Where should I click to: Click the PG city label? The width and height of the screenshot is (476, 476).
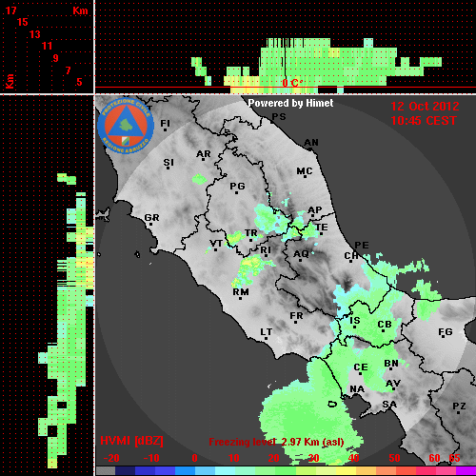[237, 186]
